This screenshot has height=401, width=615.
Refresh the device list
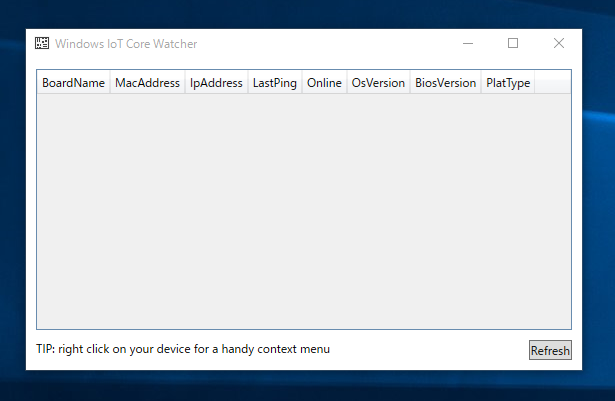(550, 350)
